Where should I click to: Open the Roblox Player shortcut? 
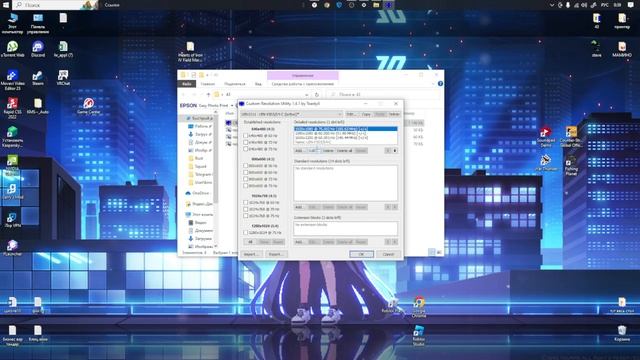point(393,305)
